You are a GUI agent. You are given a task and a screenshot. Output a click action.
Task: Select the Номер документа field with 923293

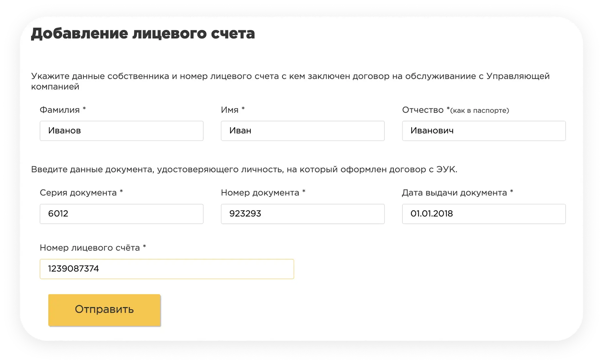(x=303, y=214)
